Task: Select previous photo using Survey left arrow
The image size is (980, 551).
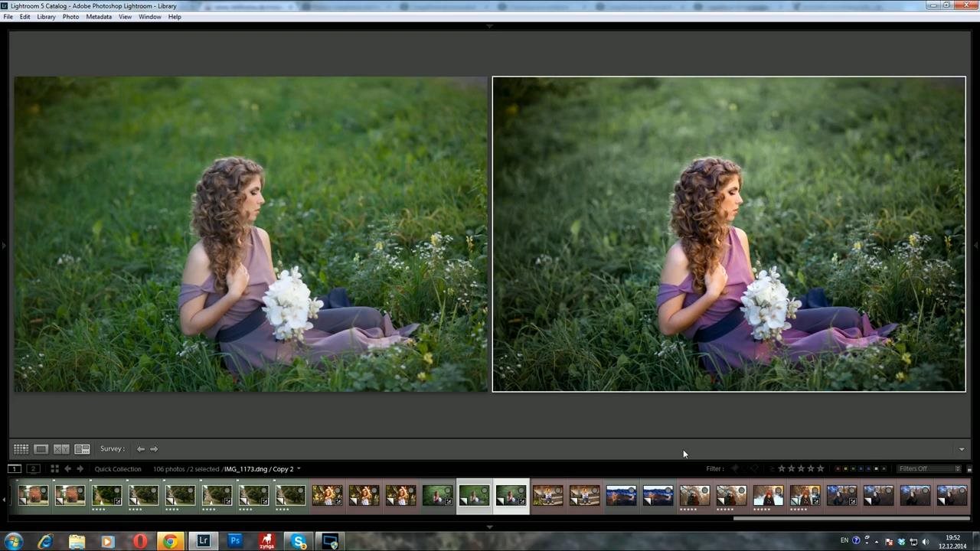Action: point(141,449)
